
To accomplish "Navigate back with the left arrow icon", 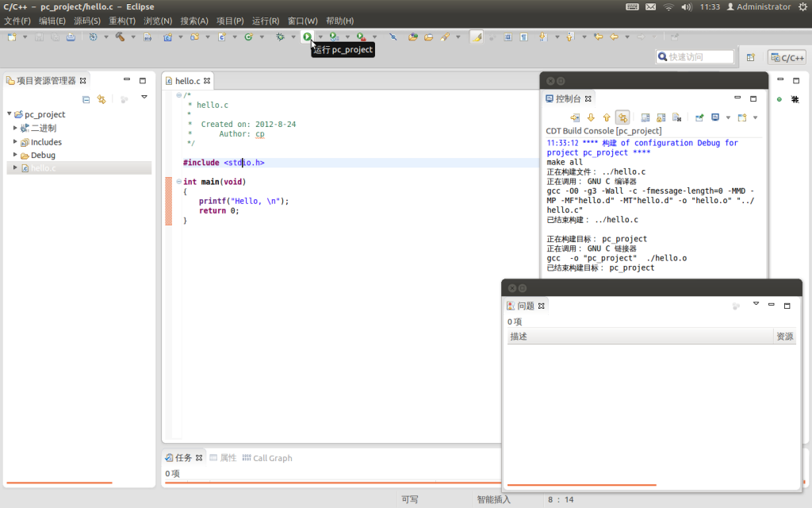I will click(614, 37).
